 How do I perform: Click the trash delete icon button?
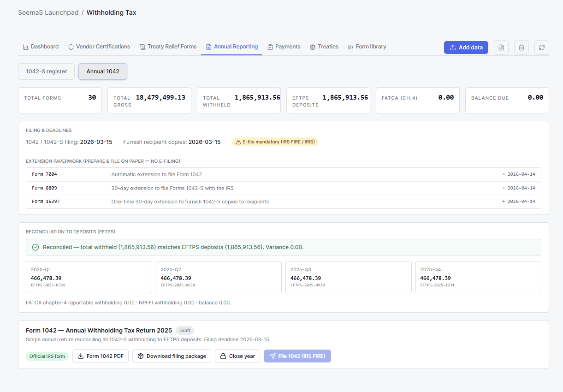coord(522,48)
